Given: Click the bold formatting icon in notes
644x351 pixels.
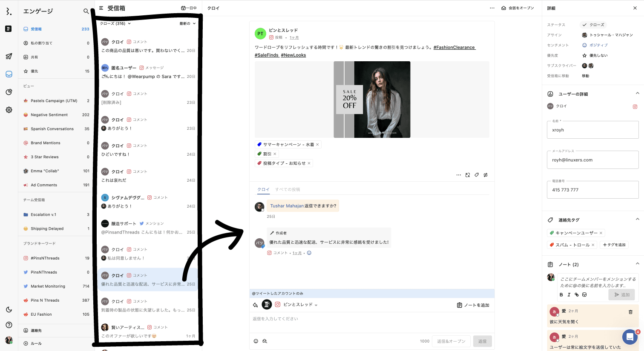Looking at the screenshot, I should click(561, 294).
